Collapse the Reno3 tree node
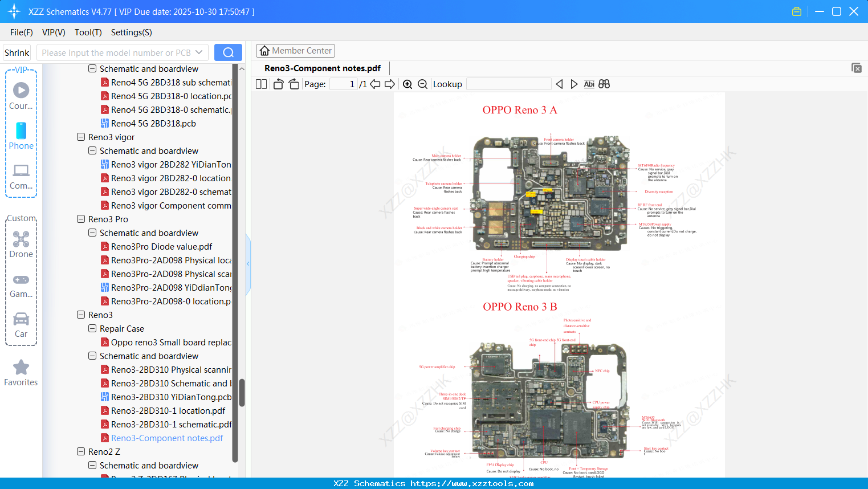 81,315
